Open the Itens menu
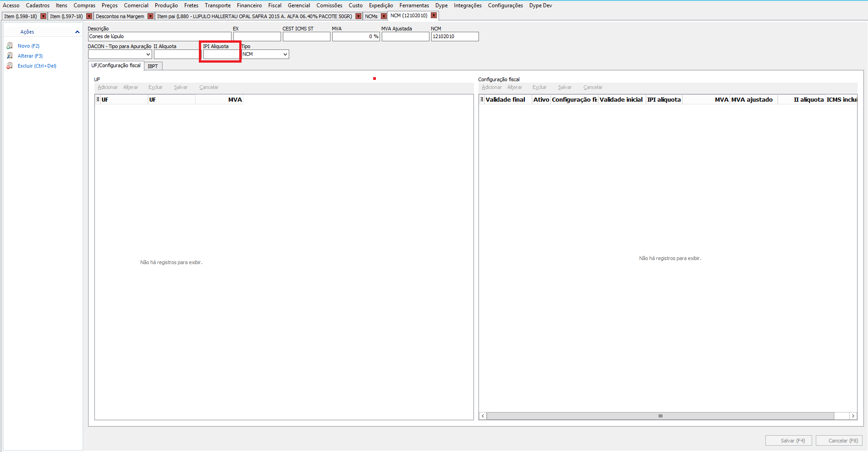The width and height of the screenshot is (868, 452). tap(61, 5)
